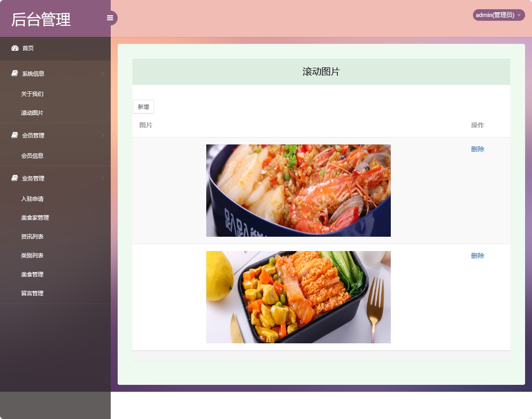The image size is (532, 419).
Task: Click the seafood hot pot thumbnail
Action: point(298,190)
